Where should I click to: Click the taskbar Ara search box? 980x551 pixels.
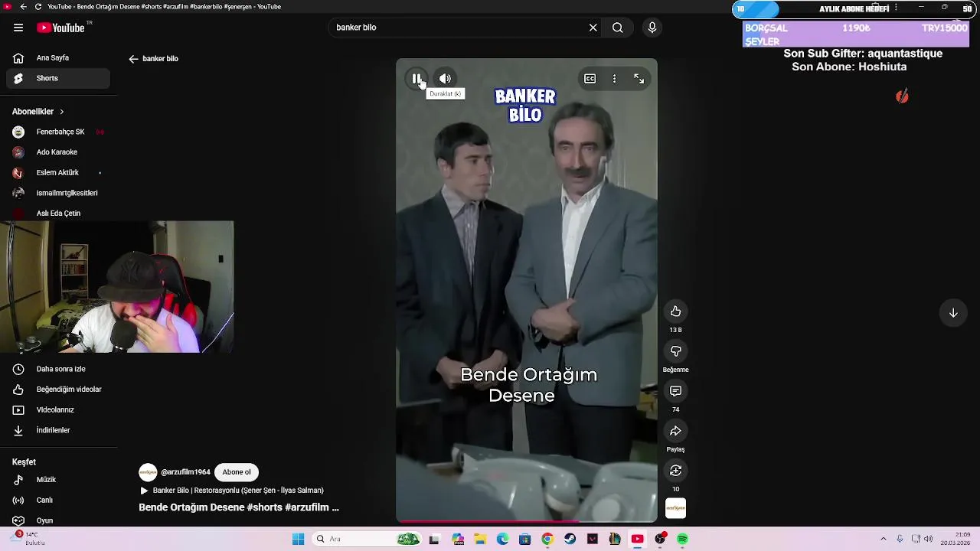pyautogui.click(x=366, y=540)
